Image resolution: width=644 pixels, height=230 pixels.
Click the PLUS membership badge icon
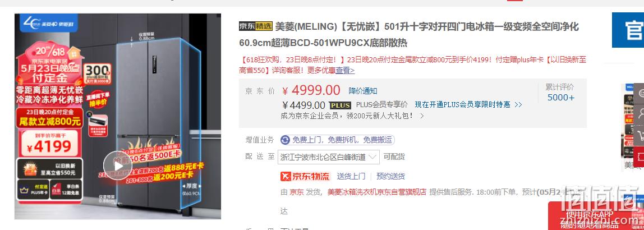(x=340, y=105)
